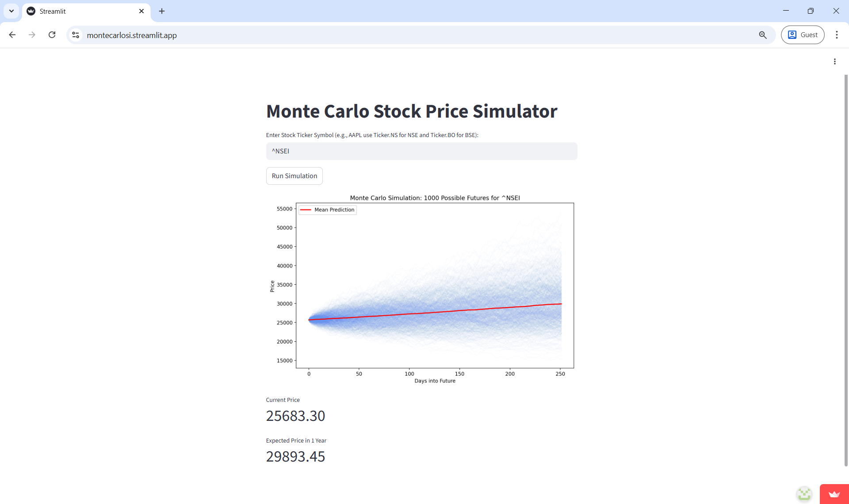Screen dimensions: 849x504
Task: Select the Streamlit browser tab
Action: pyautogui.click(x=80, y=11)
